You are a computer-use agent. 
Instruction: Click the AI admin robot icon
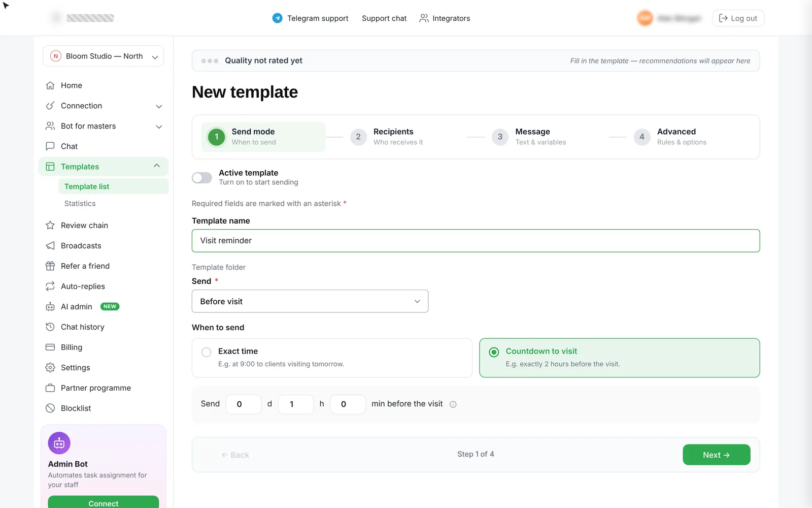point(50,306)
